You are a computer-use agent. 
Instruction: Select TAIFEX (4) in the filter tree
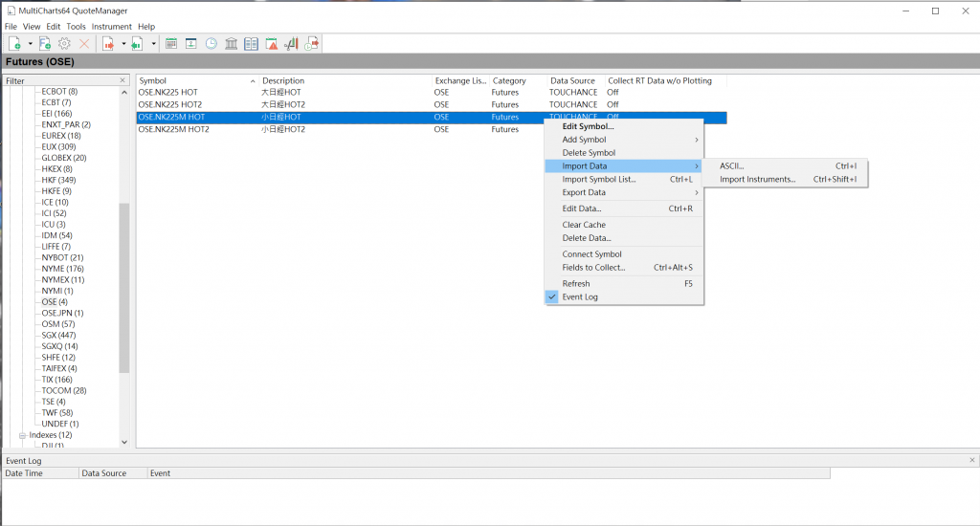[x=59, y=368]
